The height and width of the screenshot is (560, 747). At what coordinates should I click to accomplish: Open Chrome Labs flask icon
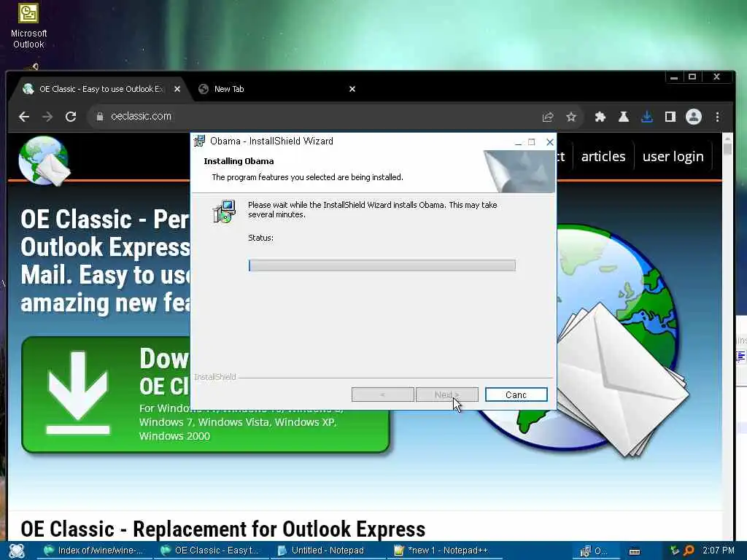623,117
